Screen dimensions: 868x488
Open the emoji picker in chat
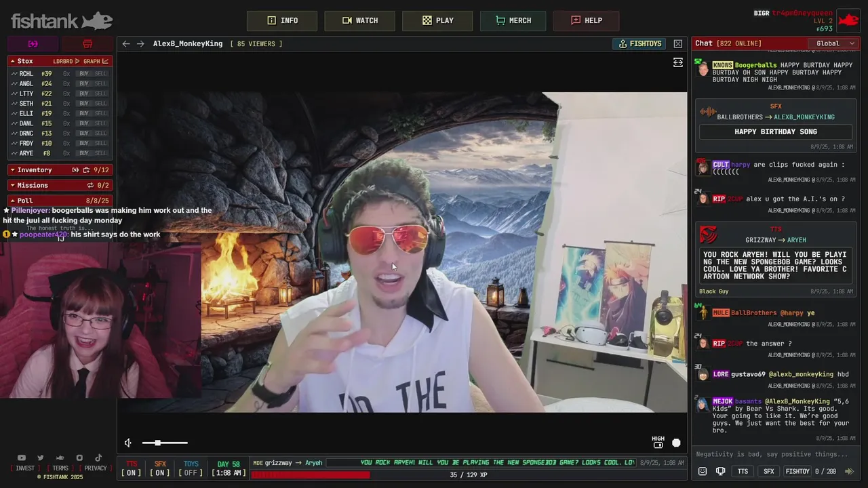coord(703,471)
